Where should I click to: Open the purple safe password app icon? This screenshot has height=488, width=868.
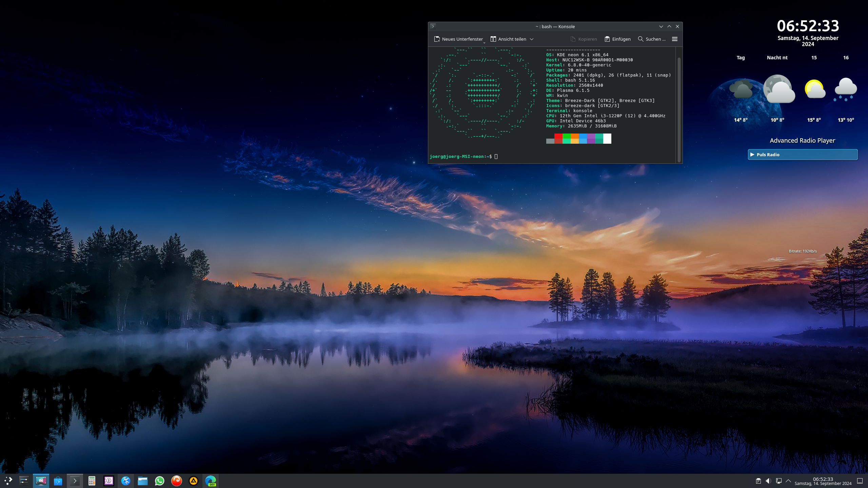click(109, 481)
